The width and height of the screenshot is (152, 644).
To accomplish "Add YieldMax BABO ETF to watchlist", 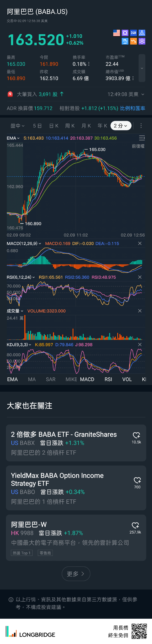I will pos(137,480).
